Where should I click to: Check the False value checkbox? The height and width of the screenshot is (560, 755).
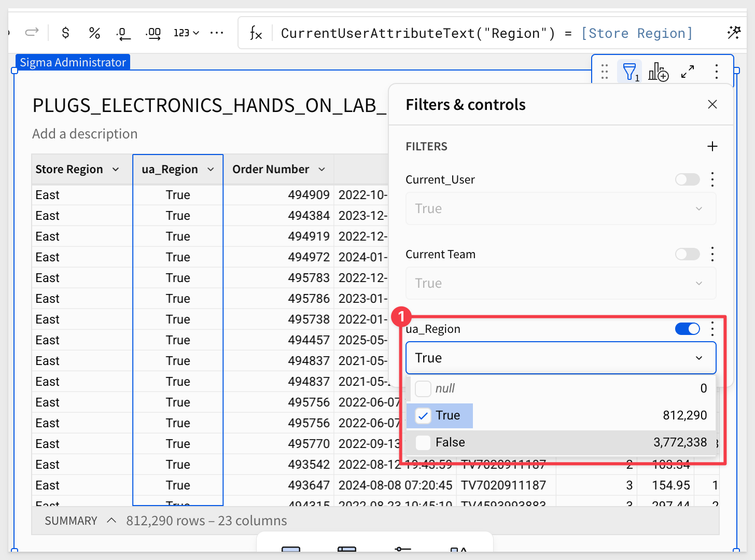423,442
